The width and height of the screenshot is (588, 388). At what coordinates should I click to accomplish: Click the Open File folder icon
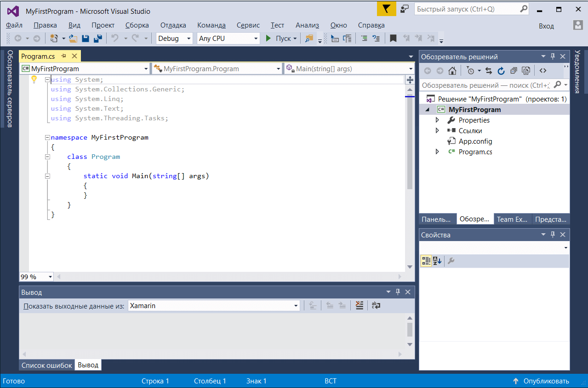click(x=73, y=39)
